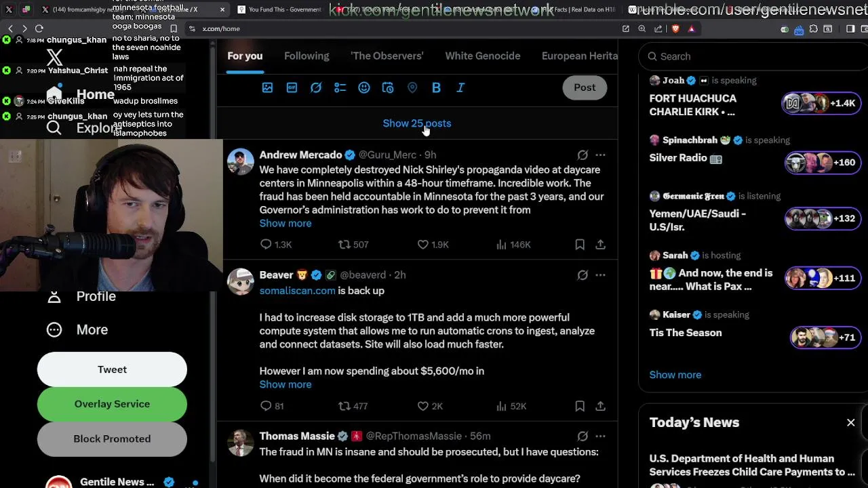This screenshot has height=488, width=868.
Task: Open 'The Observers' timeline tab
Action: pos(387,56)
